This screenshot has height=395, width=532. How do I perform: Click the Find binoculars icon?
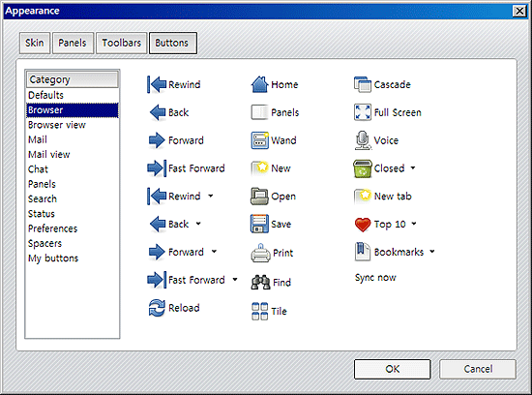coord(260,282)
